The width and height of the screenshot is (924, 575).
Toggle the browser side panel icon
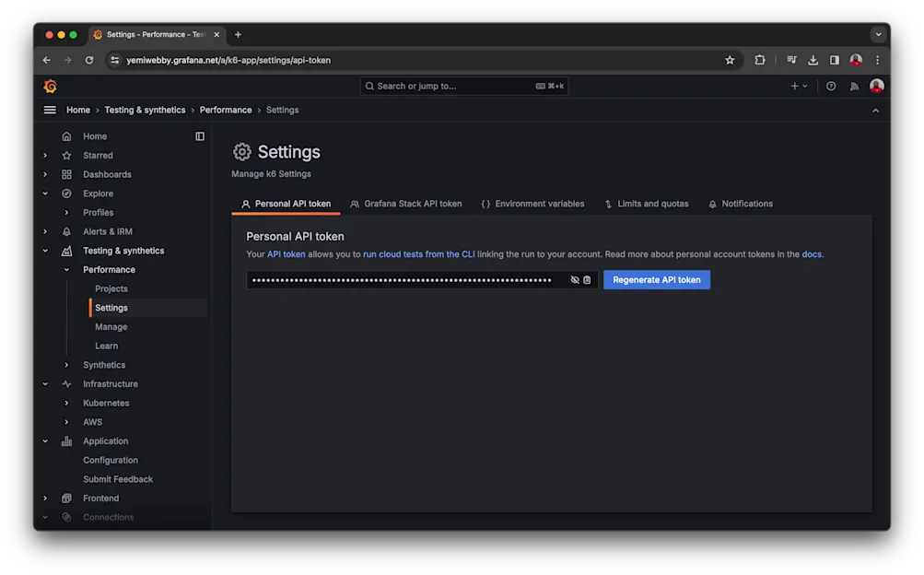click(x=835, y=60)
